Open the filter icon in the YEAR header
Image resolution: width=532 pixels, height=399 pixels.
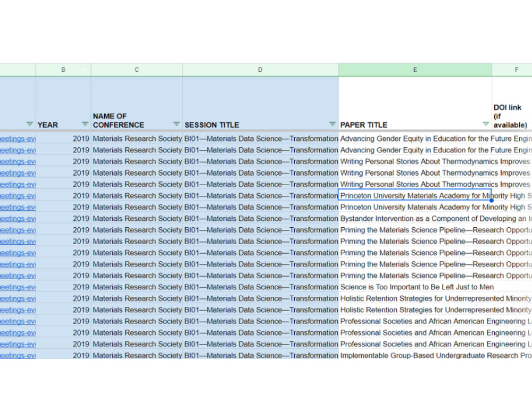coord(85,124)
